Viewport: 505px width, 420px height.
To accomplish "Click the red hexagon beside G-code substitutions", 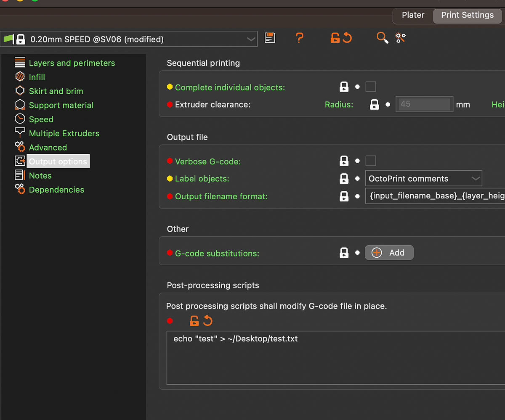I will pos(170,253).
